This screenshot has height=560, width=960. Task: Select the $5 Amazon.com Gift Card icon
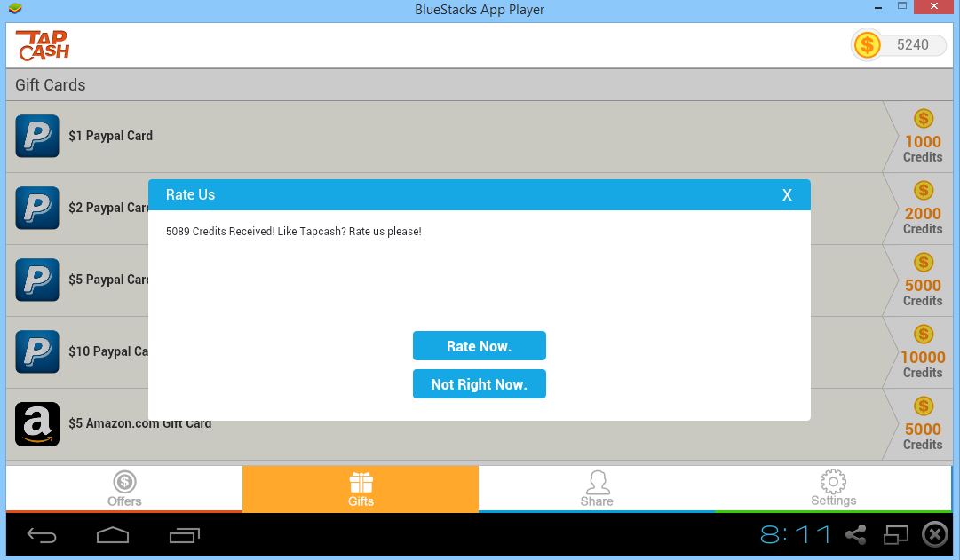click(37, 423)
